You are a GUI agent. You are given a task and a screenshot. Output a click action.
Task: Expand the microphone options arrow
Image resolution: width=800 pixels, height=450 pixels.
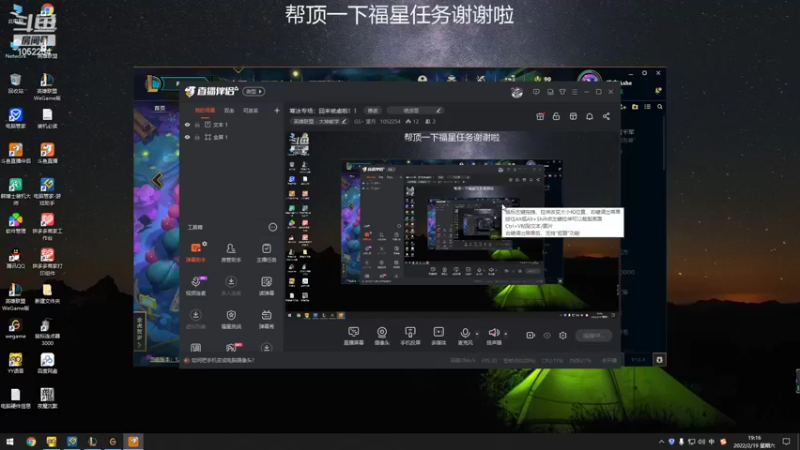pos(477,334)
